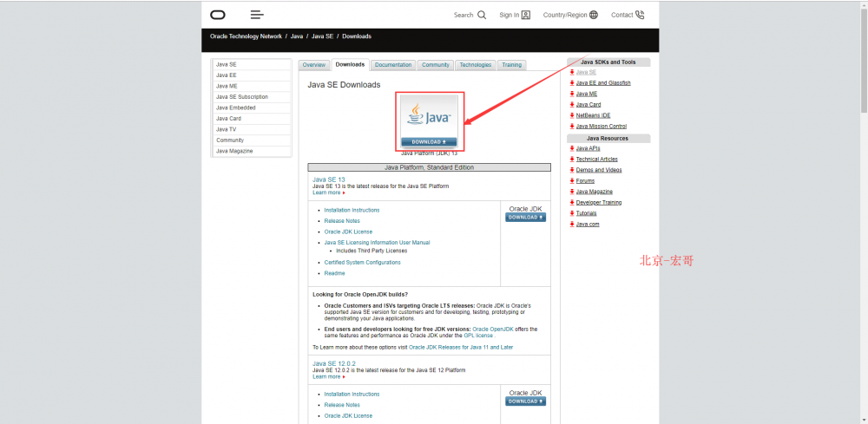
Task: Open the Technical Articles link
Action: 597,160
